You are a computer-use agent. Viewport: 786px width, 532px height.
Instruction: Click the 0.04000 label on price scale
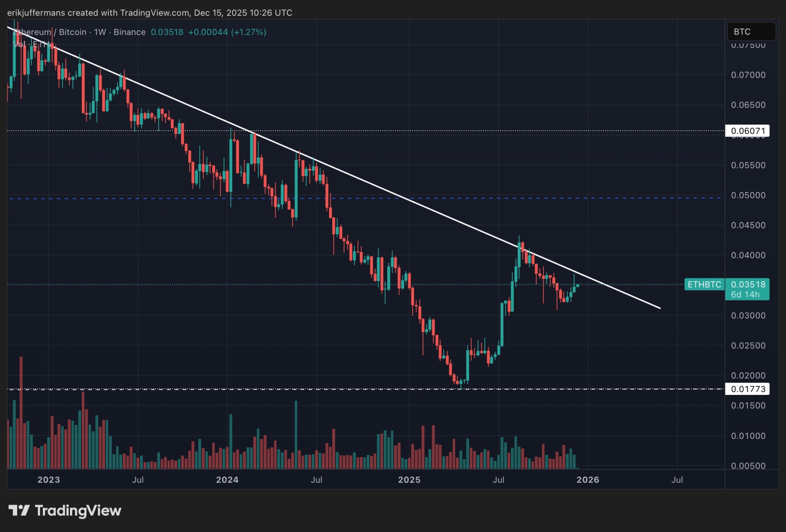coord(748,255)
